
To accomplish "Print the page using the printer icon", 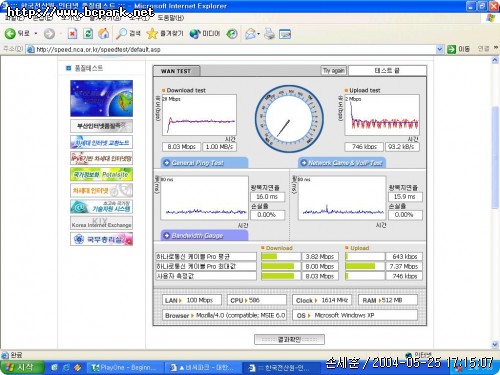I will click(x=269, y=34).
